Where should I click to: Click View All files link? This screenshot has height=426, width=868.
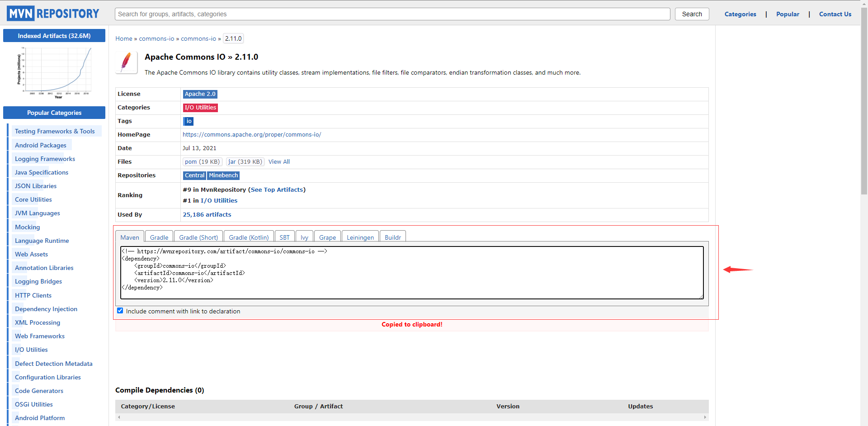[x=279, y=161]
